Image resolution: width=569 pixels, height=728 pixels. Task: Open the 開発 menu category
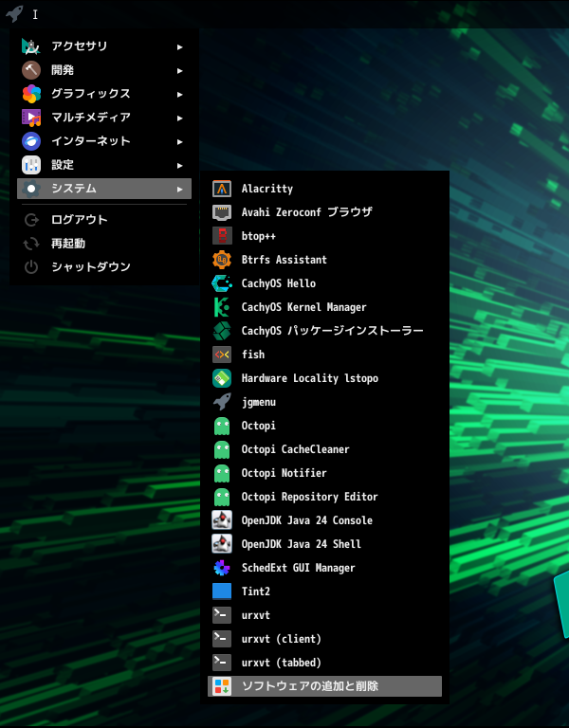[63, 70]
